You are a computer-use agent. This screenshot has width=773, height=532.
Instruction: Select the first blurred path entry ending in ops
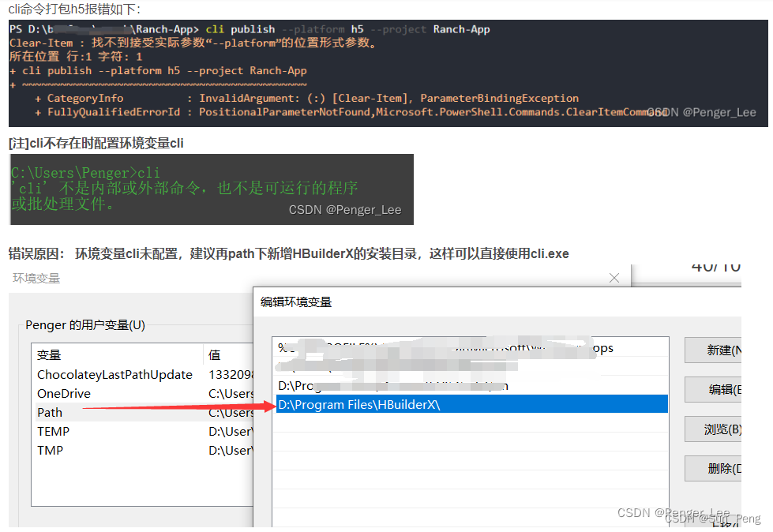point(472,348)
